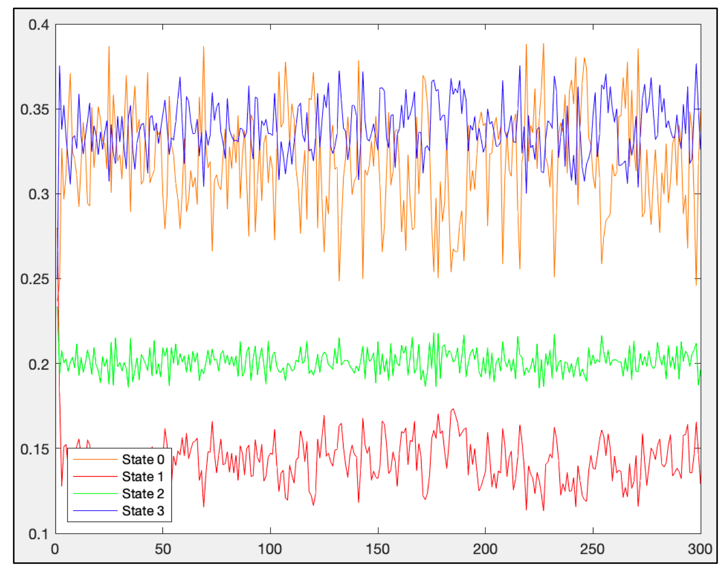The image size is (728, 574).
Task: Click the 0.3 y-axis tick label
Action: (x=39, y=195)
